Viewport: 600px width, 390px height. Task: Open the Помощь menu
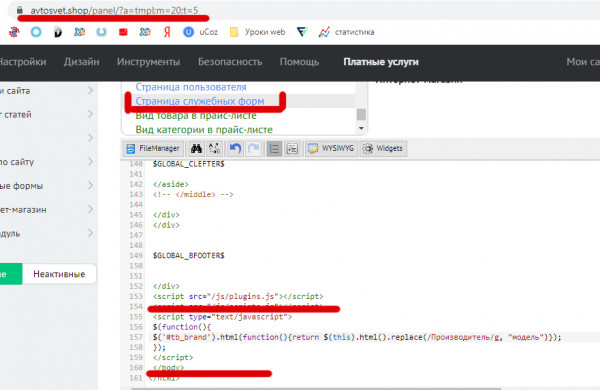tap(299, 62)
